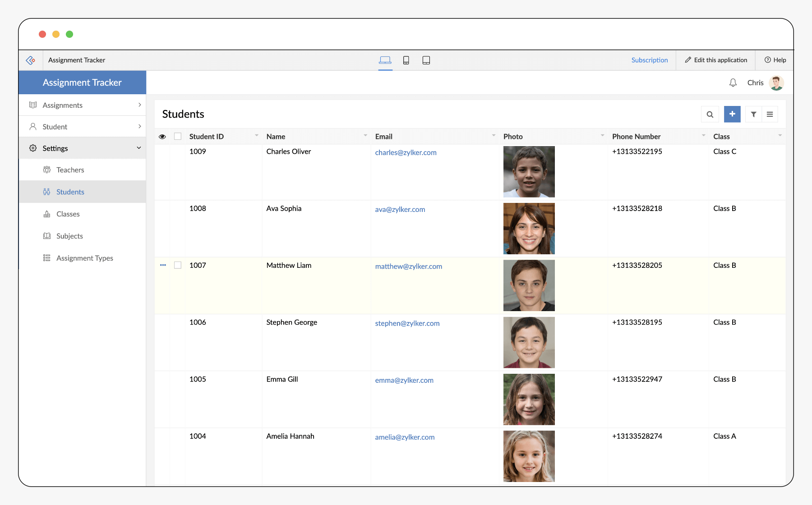
Task: Open Teachers in the sidebar
Action: point(70,170)
